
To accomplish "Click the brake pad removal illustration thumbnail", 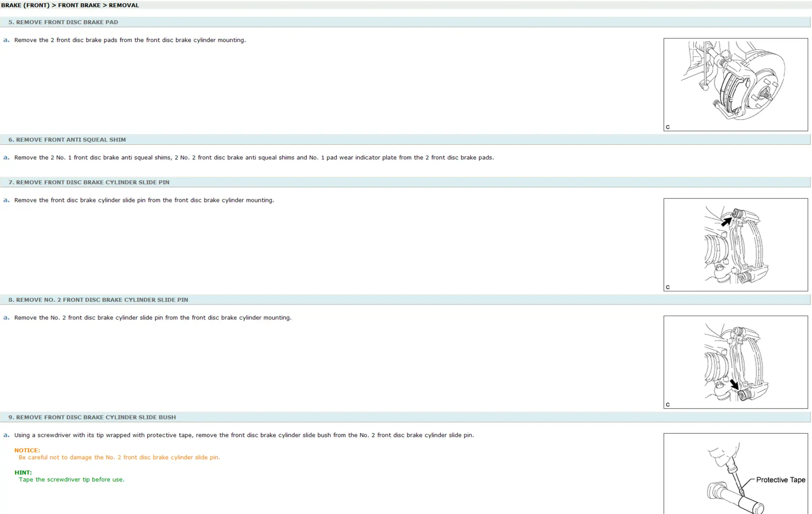I will click(x=735, y=85).
